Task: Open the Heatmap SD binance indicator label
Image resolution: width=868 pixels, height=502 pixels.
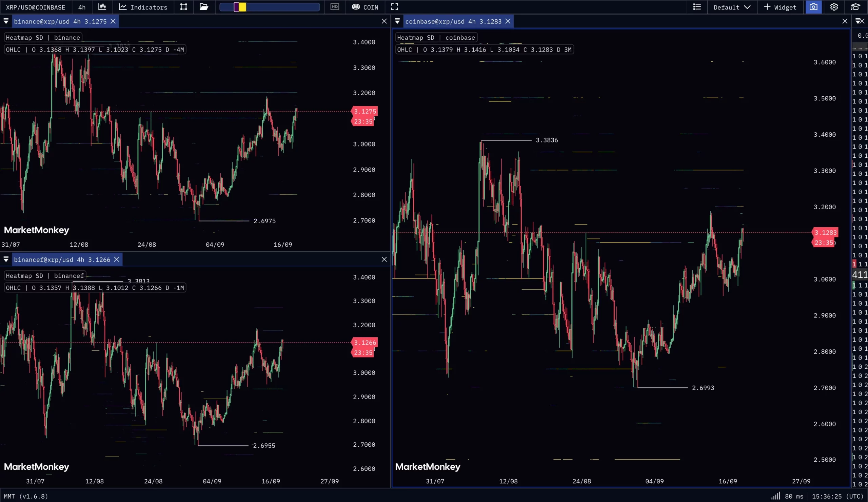Action: pos(43,38)
